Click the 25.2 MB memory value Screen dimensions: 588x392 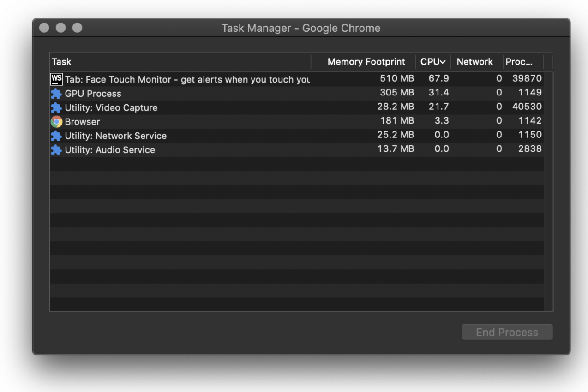pos(396,135)
